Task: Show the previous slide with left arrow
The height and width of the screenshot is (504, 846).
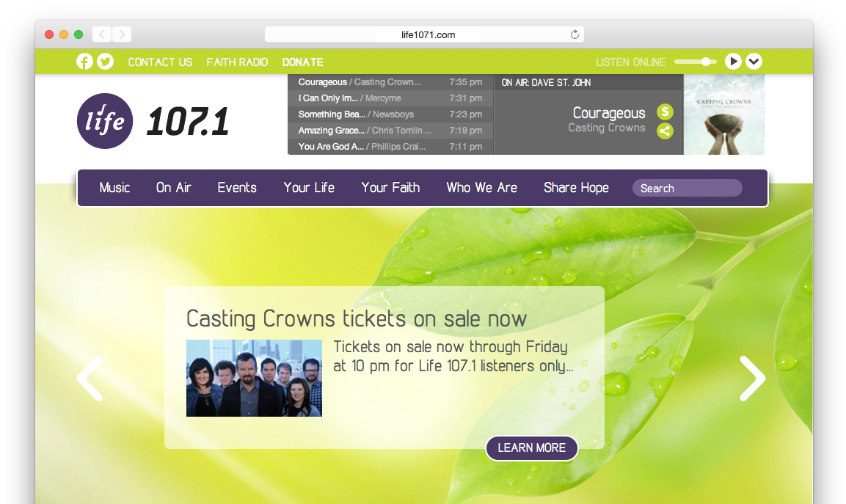Action: tap(90, 379)
